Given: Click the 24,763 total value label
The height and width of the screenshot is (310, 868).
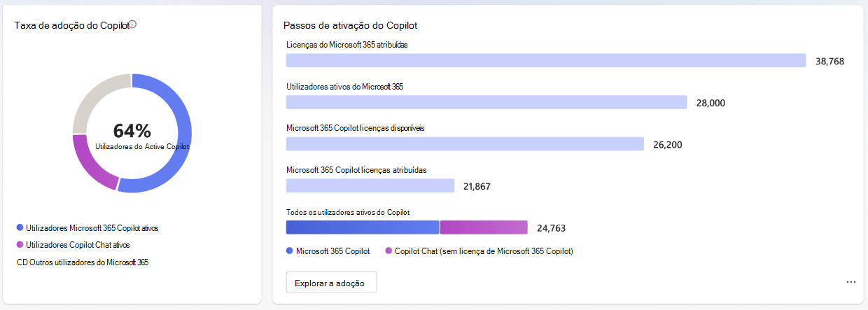Looking at the screenshot, I should (x=551, y=228).
